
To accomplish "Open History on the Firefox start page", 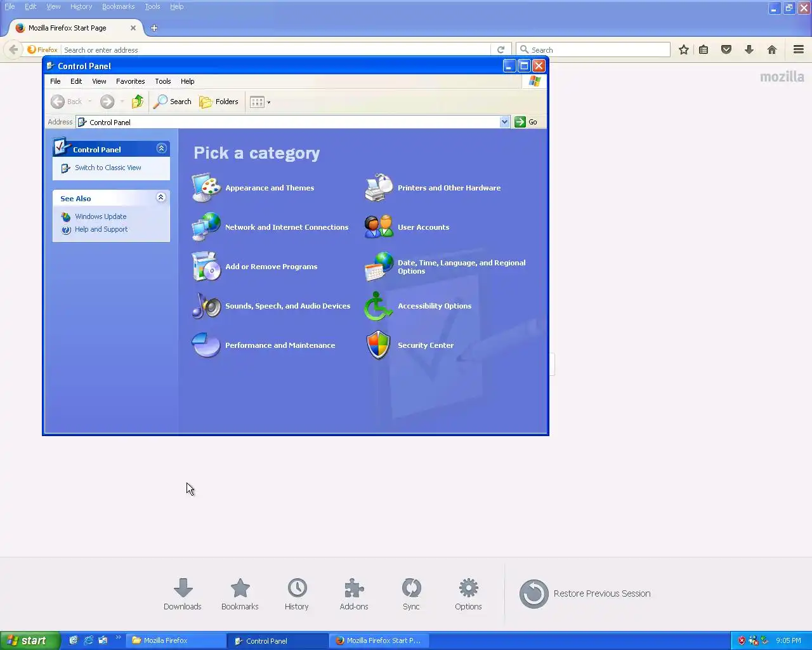I will pos(297,594).
